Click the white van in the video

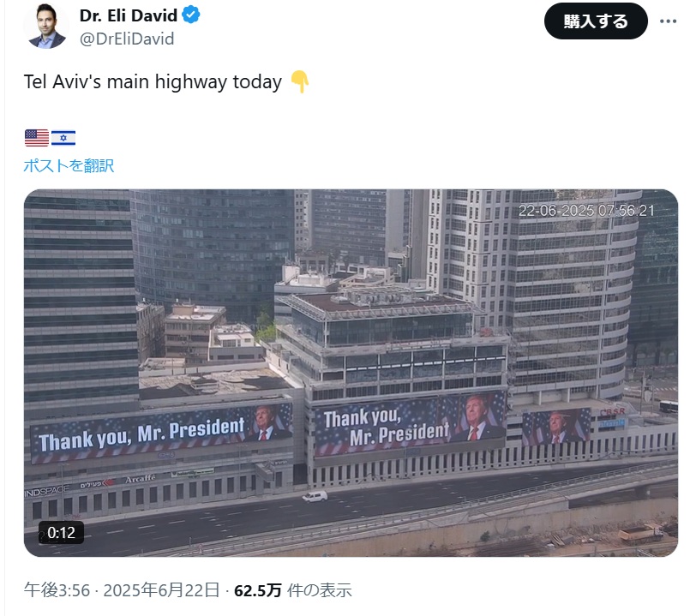tap(315, 496)
